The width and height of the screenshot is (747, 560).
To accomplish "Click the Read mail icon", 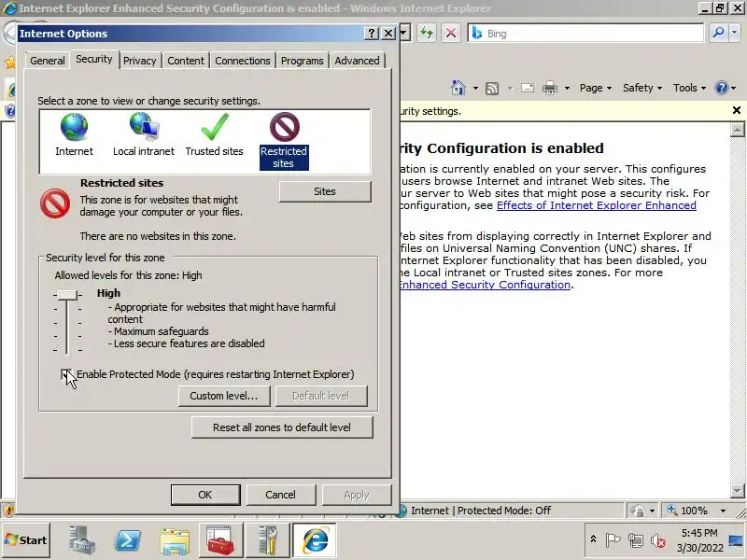I will [528, 88].
